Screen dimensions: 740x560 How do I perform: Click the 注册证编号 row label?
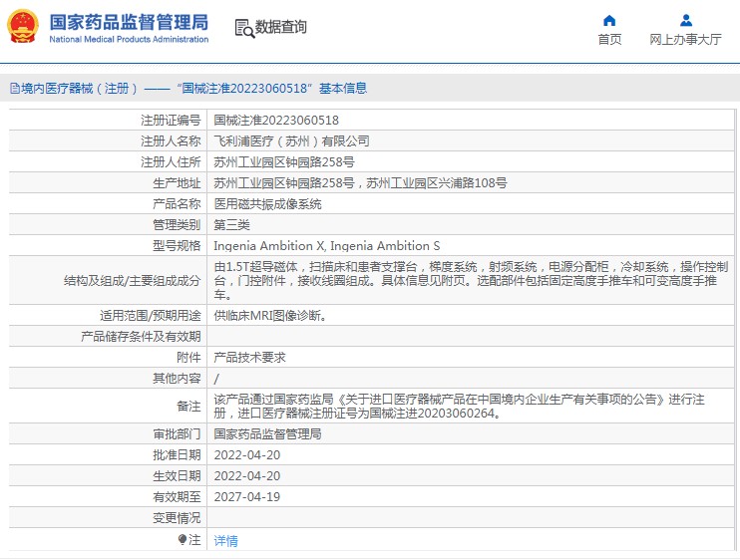[171, 121]
